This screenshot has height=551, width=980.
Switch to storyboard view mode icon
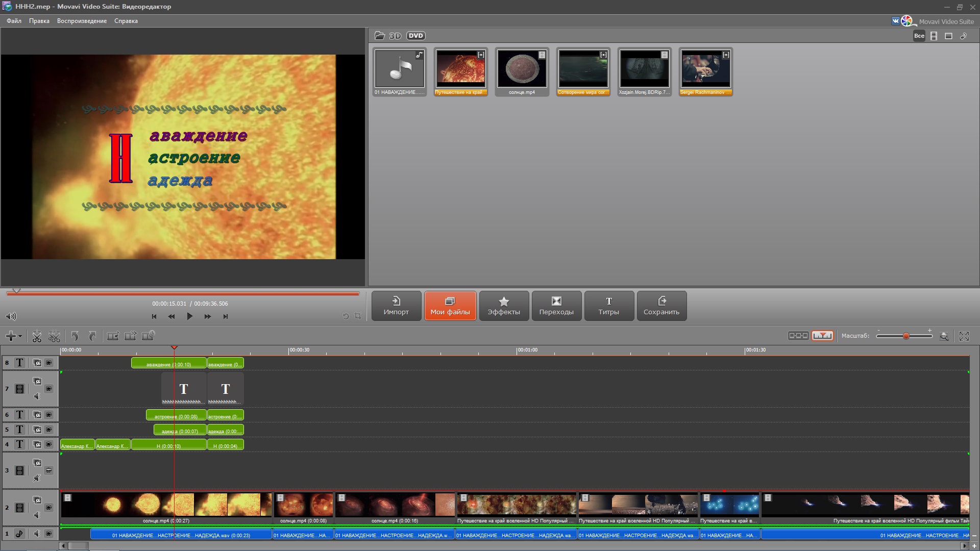tap(798, 336)
